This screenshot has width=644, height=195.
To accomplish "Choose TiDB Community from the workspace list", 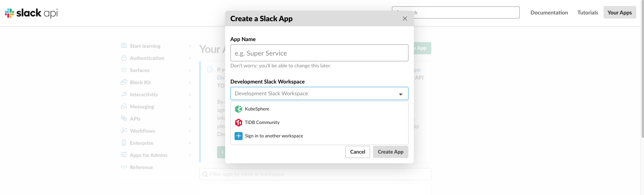I will 319,122.
